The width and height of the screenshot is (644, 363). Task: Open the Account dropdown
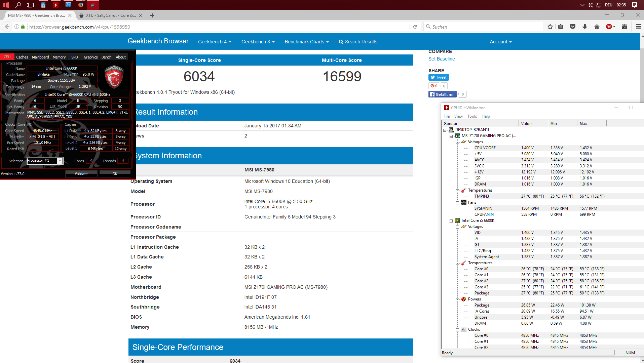pyautogui.click(x=501, y=42)
